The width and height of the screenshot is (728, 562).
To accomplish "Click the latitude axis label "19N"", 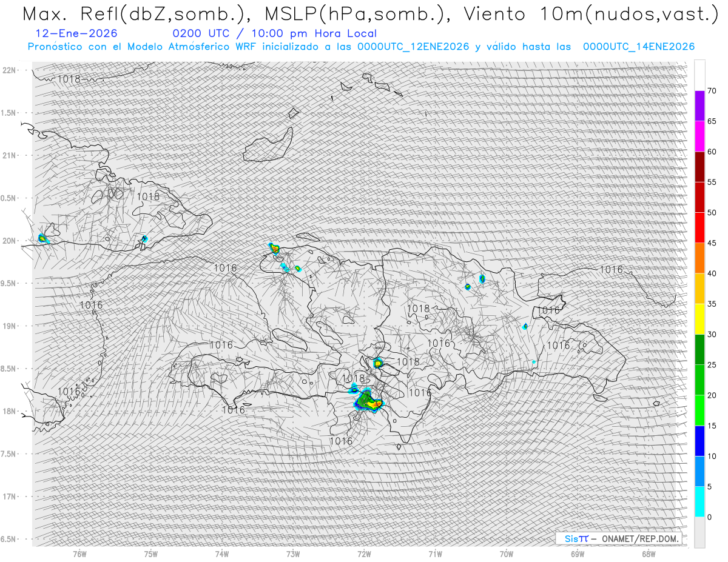I will tap(9, 326).
